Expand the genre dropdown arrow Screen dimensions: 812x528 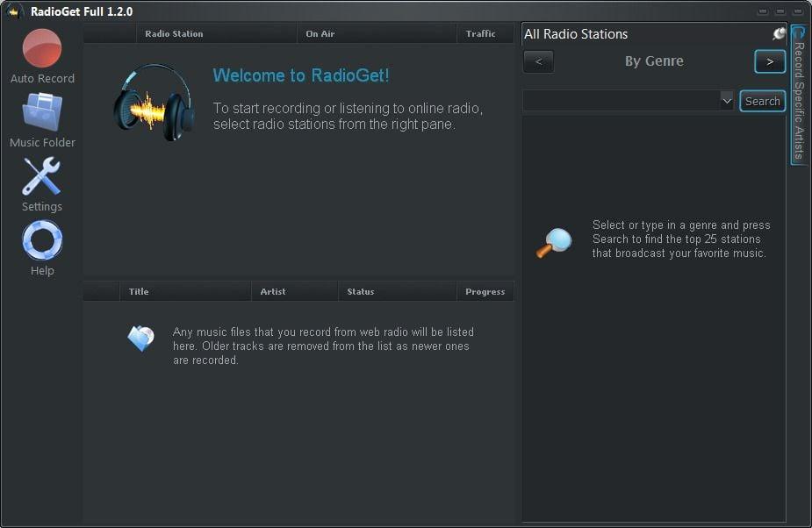point(726,101)
